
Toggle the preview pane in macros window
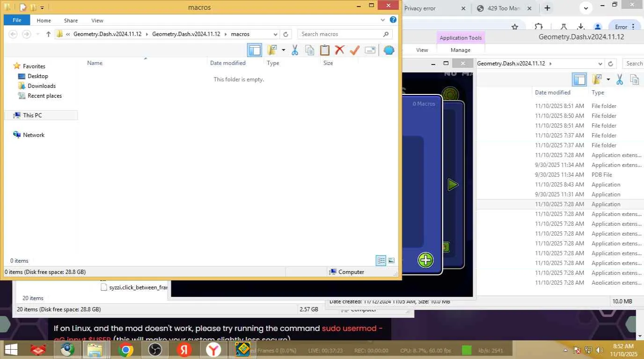click(255, 50)
